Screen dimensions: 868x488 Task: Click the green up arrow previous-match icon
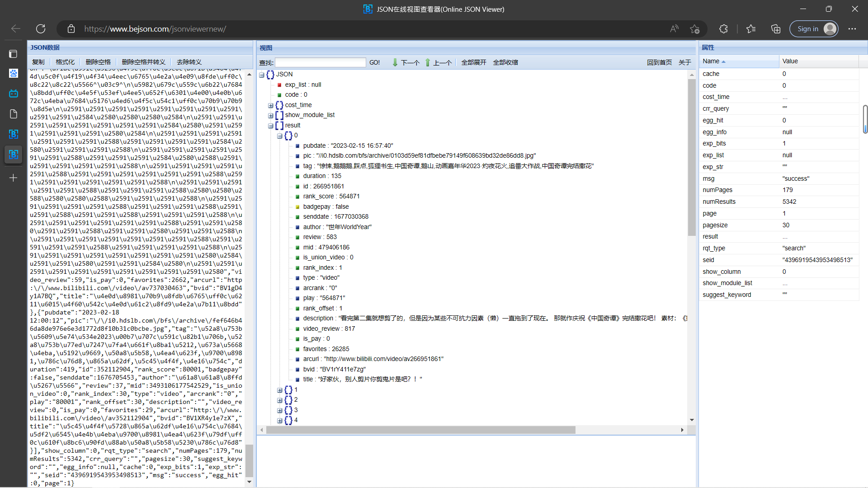click(x=428, y=62)
